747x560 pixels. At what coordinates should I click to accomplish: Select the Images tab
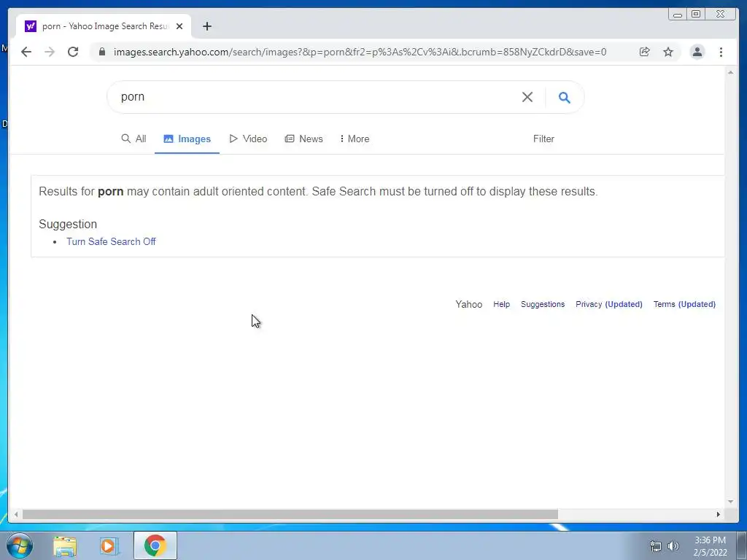click(x=187, y=139)
